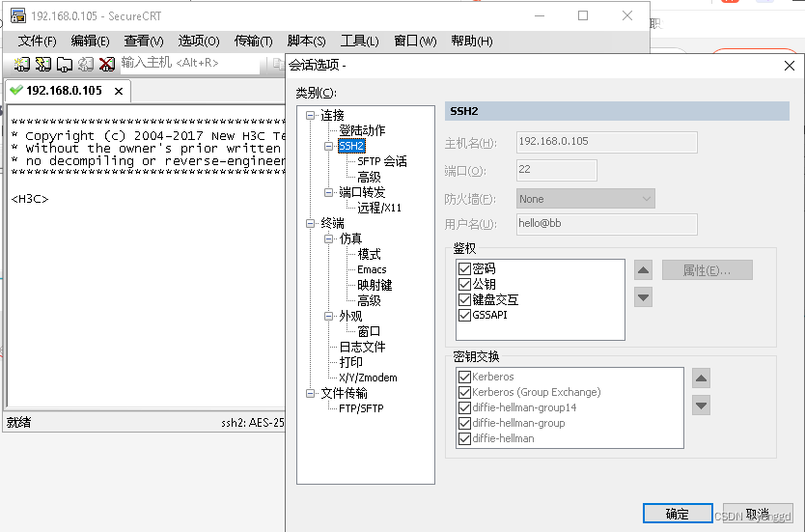805x532 pixels.
Task: Open the 查看(V) menu
Action: click(x=144, y=42)
